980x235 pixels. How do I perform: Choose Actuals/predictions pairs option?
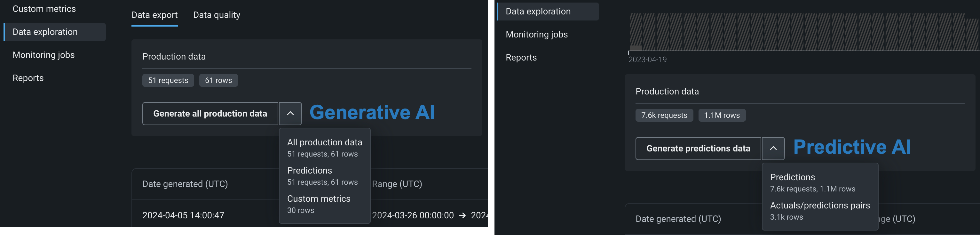(x=819, y=211)
